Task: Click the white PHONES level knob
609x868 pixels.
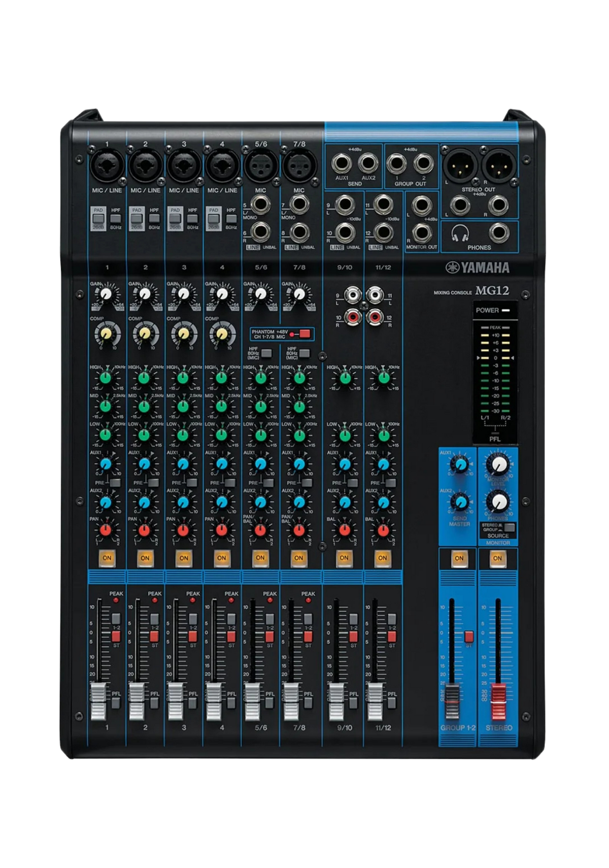Action: coord(498,502)
